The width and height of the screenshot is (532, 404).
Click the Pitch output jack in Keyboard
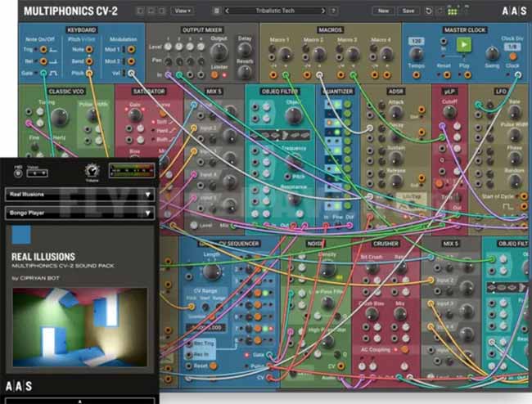(89, 73)
